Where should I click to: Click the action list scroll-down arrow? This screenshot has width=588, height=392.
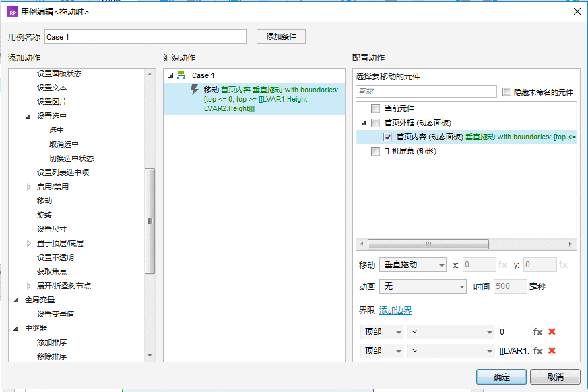pos(150,356)
